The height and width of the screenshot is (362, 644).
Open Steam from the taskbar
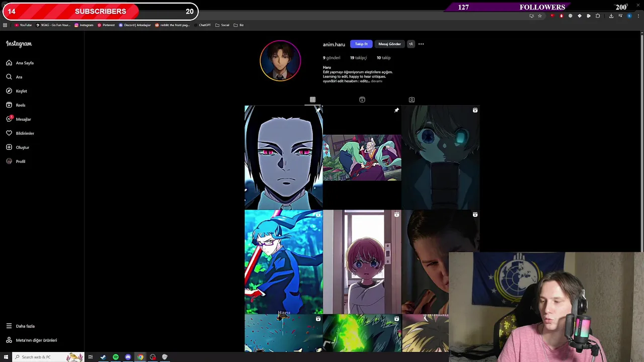103,357
